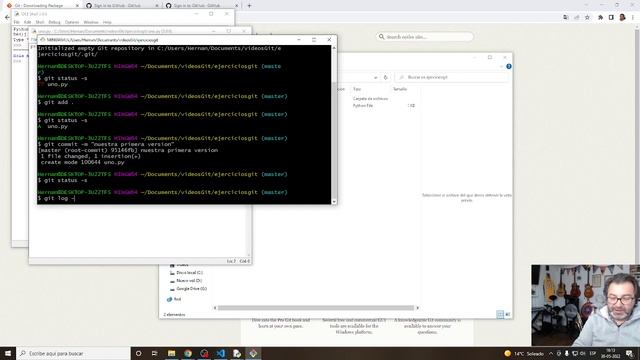Click the taskbar search box 'Escribe aquí para buscar'
Viewport: 640px width, 360px height.
(x=73, y=353)
